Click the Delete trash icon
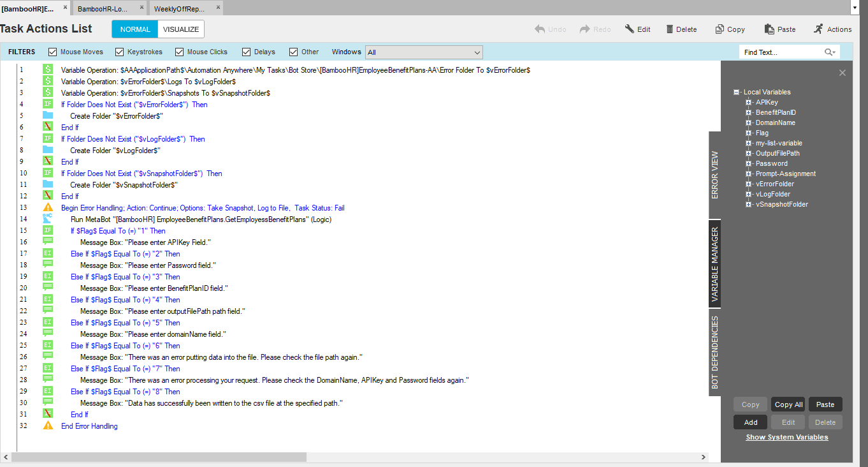The image size is (868, 467). pos(670,29)
